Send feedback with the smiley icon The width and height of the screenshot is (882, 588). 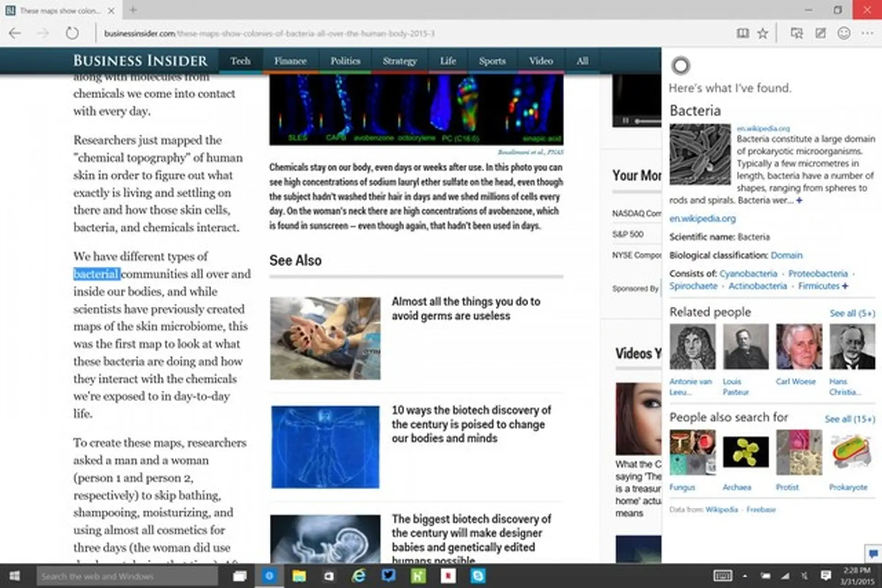pyautogui.click(x=844, y=33)
